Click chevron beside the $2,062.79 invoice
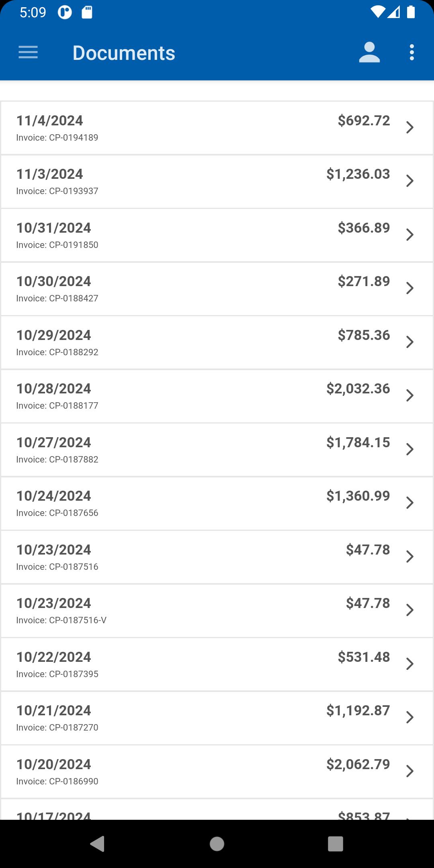The height and width of the screenshot is (868, 434). coord(410,771)
